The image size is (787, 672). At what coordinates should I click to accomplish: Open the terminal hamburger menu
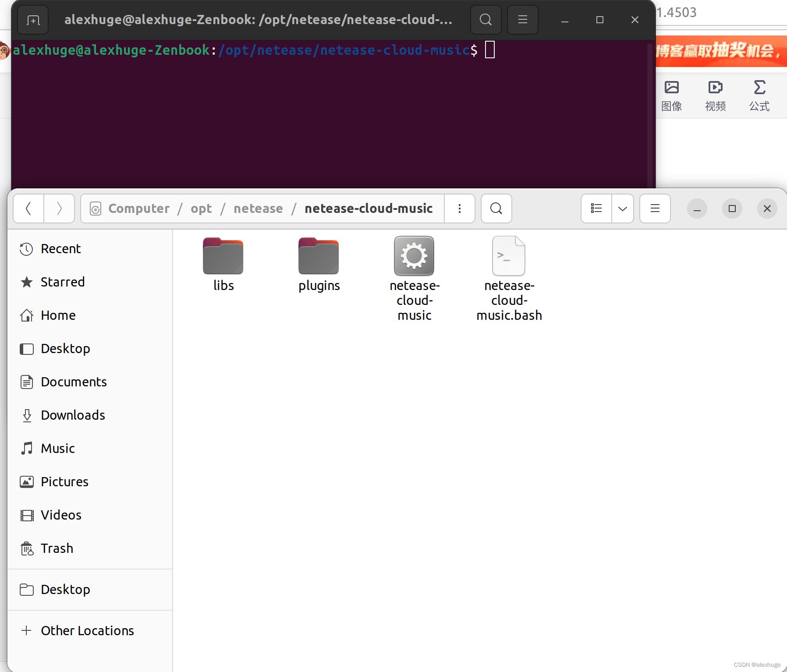tap(522, 19)
